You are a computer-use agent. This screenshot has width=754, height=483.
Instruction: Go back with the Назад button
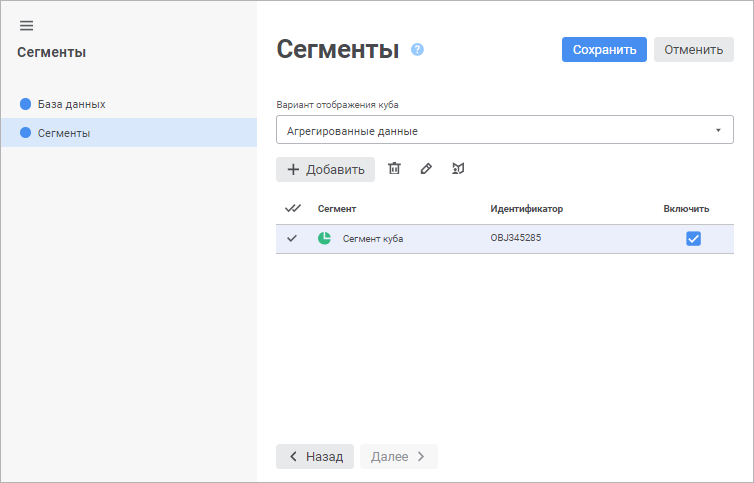pyautogui.click(x=314, y=456)
